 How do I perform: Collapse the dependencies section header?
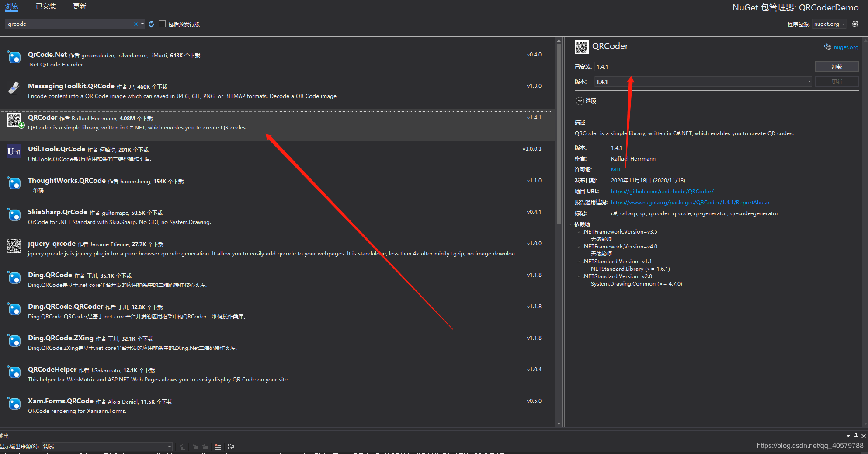pyautogui.click(x=571, y=224)
